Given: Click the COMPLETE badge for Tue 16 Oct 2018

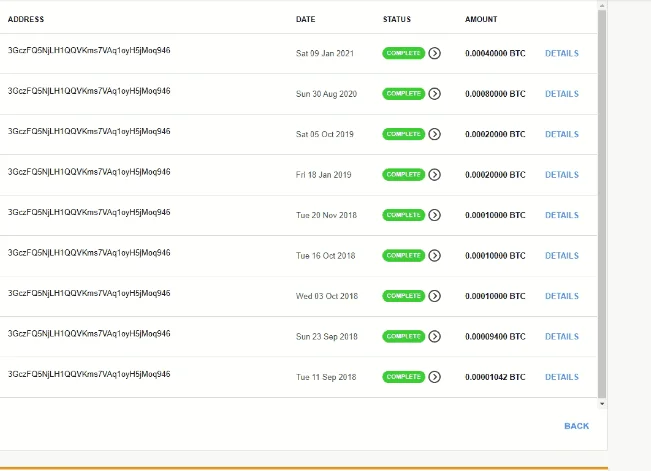Looking at the screenshot, I should (x=404, y=255).
